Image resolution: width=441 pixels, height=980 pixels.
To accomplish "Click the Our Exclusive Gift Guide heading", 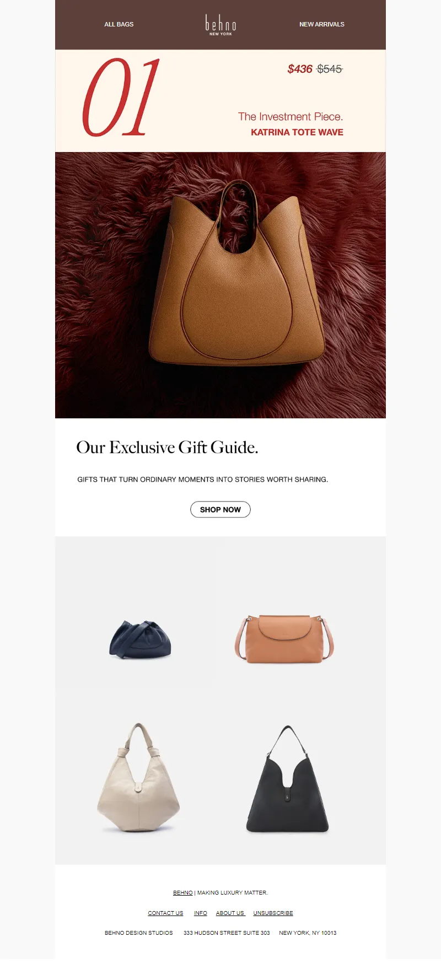I will [x=167, y=447].
